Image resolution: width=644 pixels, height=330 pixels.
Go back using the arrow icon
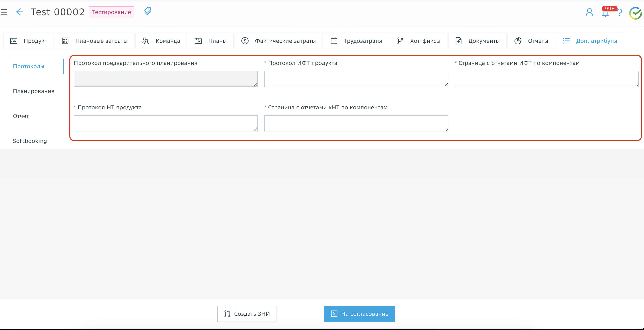point(19,12)
